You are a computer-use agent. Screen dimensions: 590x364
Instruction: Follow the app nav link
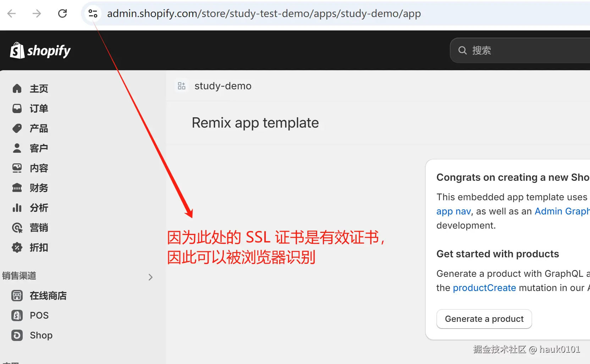(454, 212)
